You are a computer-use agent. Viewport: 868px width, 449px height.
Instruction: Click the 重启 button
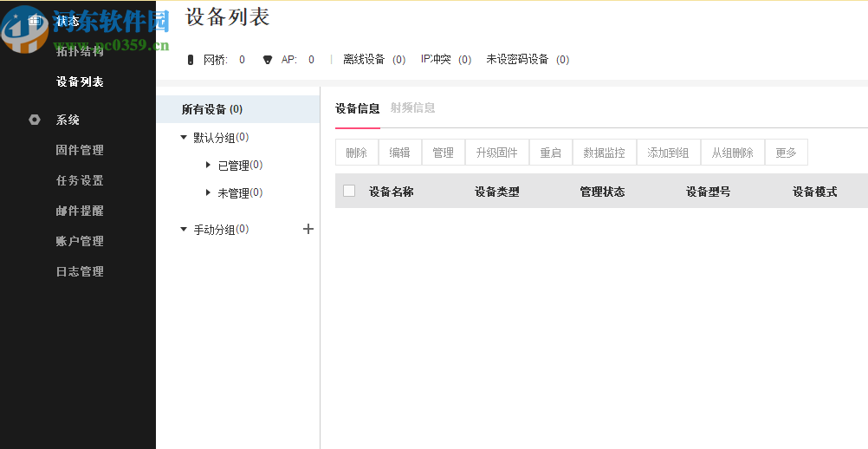[x=551, y=153]
